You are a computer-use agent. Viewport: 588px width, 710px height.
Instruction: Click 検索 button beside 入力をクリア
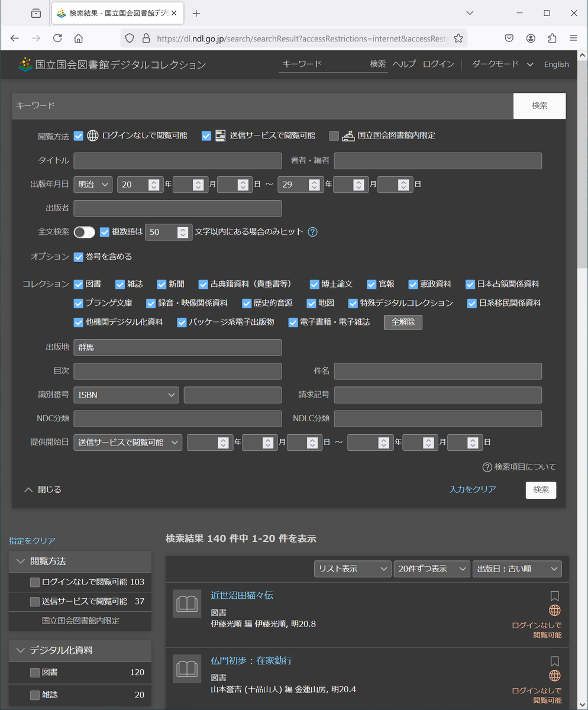541,490
